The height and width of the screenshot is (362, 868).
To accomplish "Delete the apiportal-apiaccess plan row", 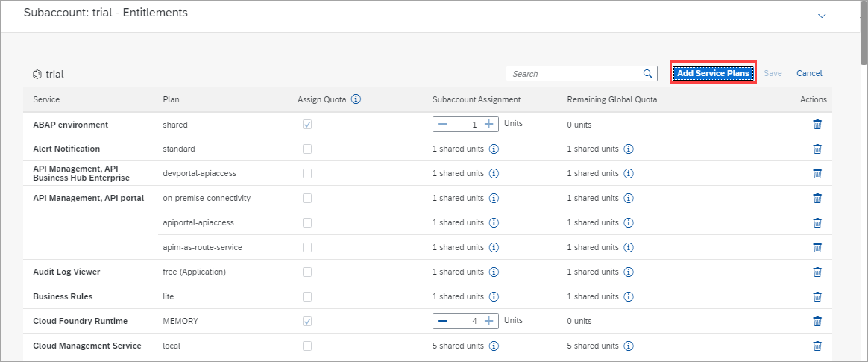I will pos(817,222).
